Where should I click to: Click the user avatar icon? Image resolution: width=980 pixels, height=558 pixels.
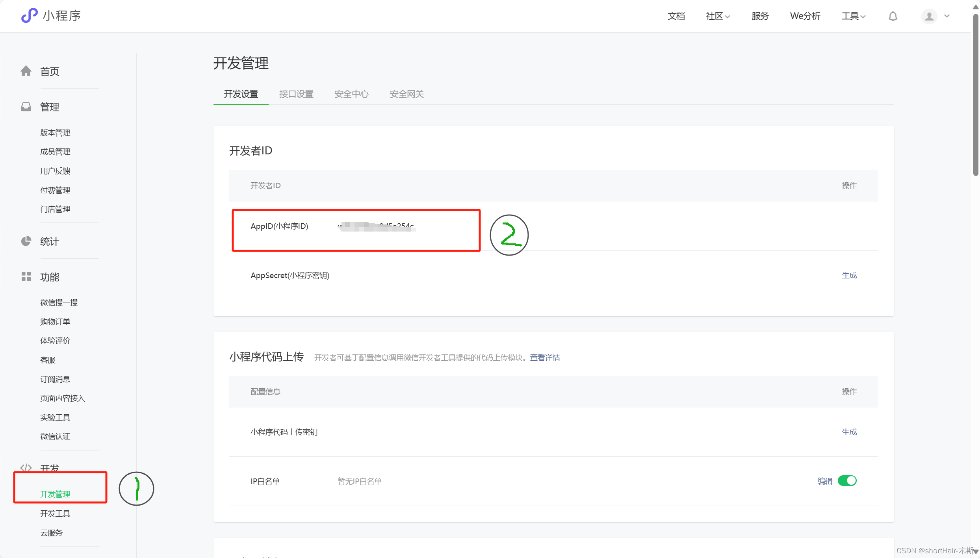click(929, 16)
